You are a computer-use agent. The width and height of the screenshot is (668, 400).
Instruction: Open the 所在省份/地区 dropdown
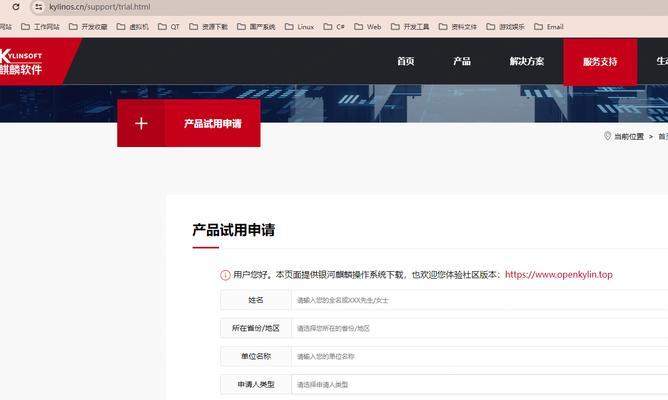[x=479, y=328]
